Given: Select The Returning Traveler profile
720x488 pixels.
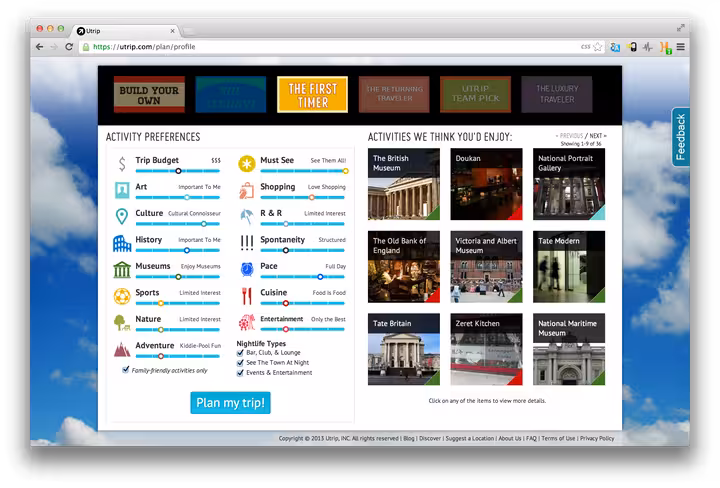Looking at the screenshot, I should tap(394, 95).
